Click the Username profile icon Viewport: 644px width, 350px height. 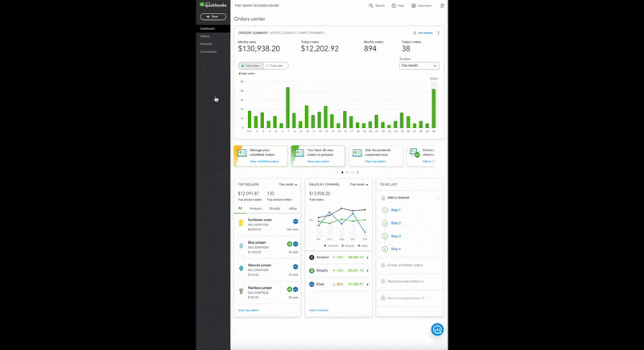click(x=414, y=6)
